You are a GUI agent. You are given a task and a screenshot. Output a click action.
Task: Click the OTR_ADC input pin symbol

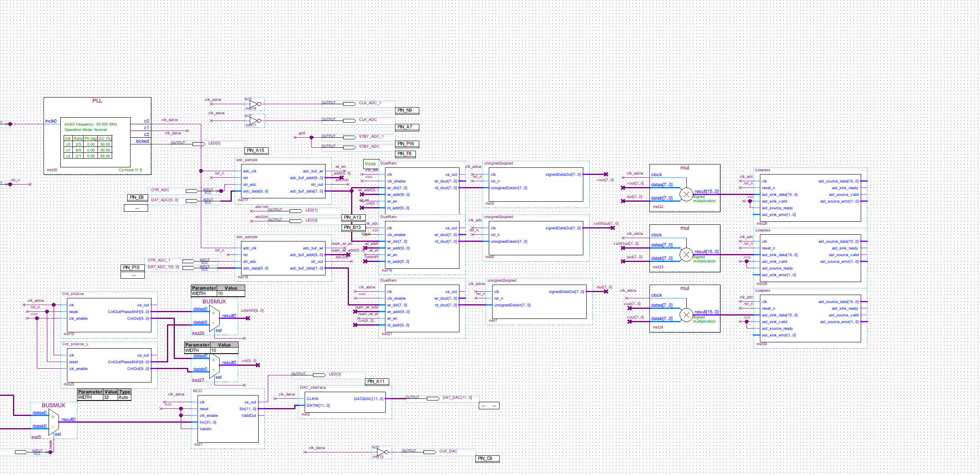[x=192, y=191]
